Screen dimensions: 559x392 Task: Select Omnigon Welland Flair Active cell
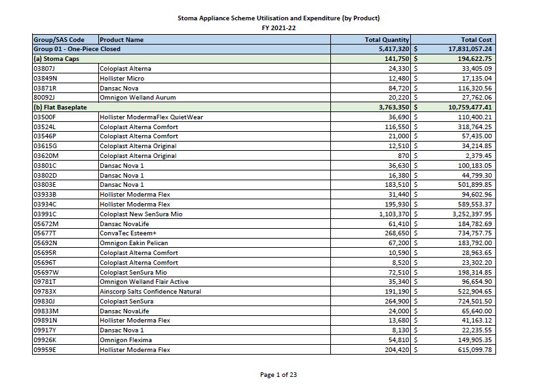click(214, 282)
